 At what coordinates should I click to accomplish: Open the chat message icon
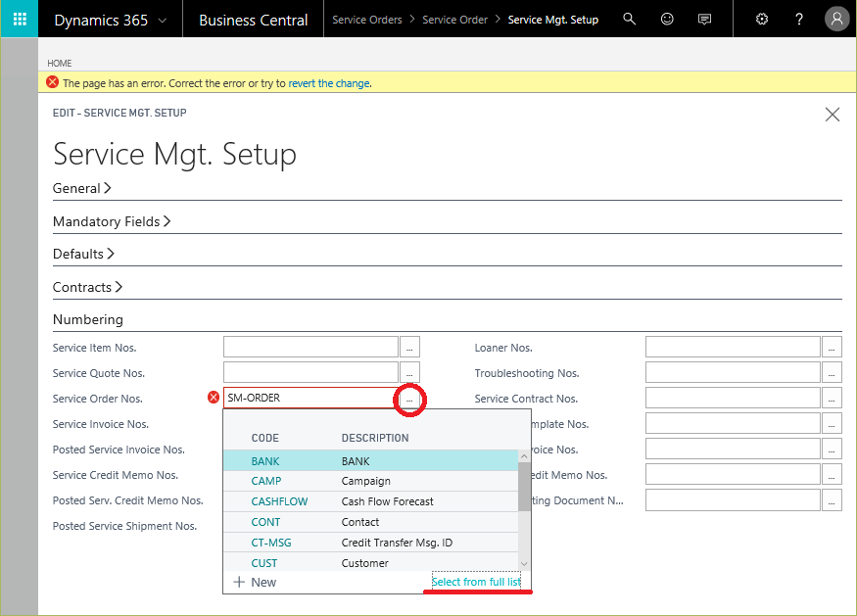pos(704,20)
